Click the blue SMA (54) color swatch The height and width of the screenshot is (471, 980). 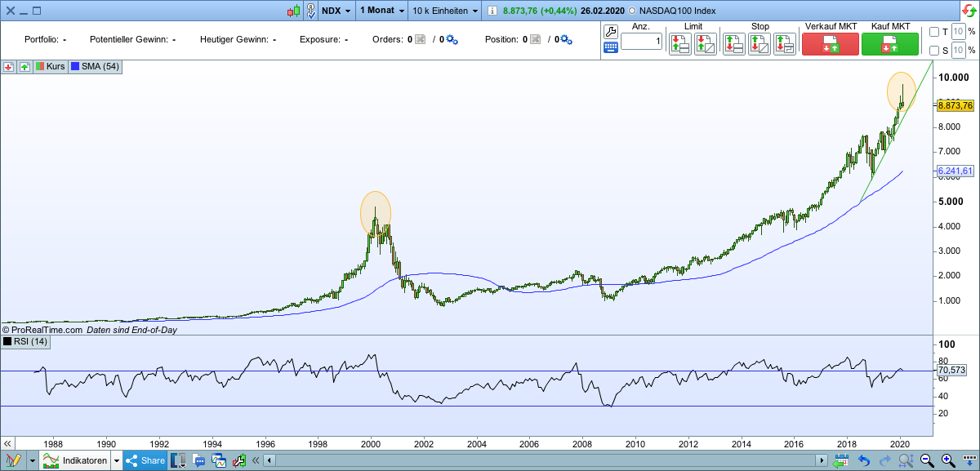coord(75,66)
